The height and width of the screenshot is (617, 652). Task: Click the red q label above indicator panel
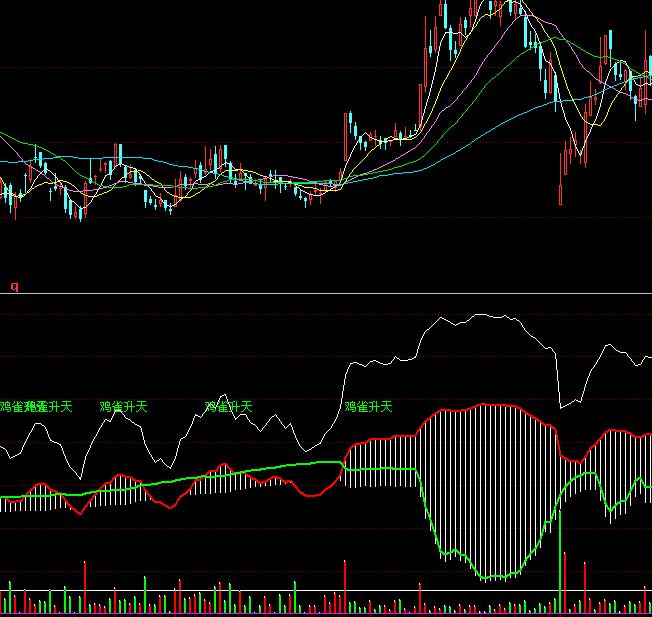(x=14, y=287)
